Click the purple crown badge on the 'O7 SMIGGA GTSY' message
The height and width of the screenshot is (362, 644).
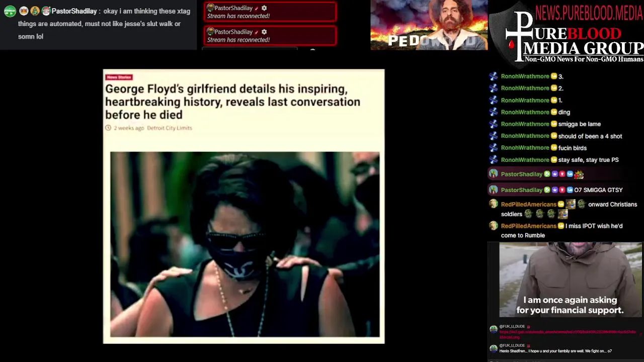554,190
